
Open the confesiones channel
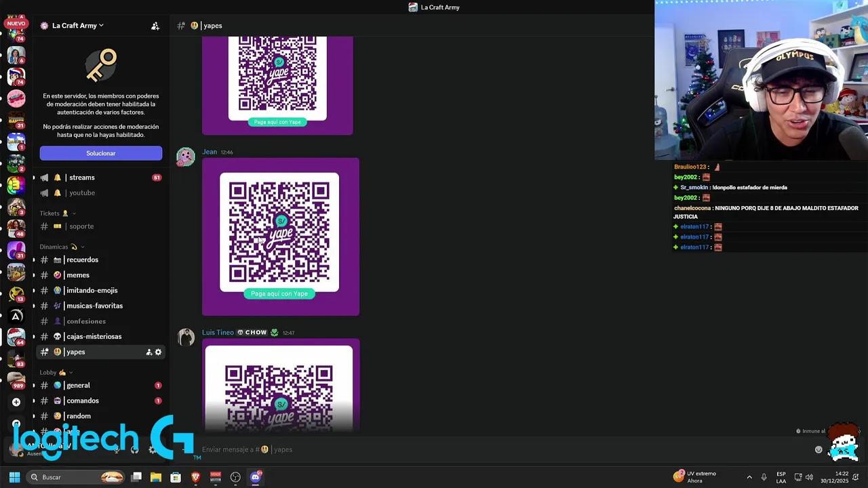(99, 321)
